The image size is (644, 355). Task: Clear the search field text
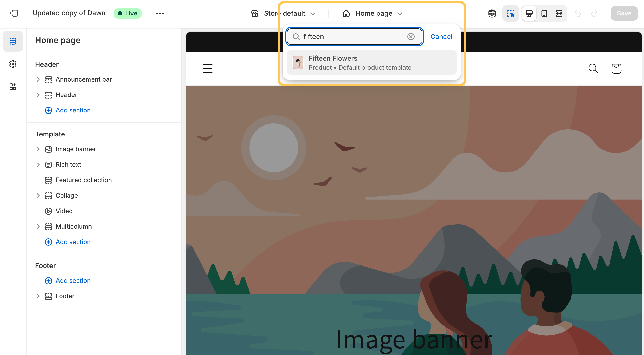click(x=411, y=37)
